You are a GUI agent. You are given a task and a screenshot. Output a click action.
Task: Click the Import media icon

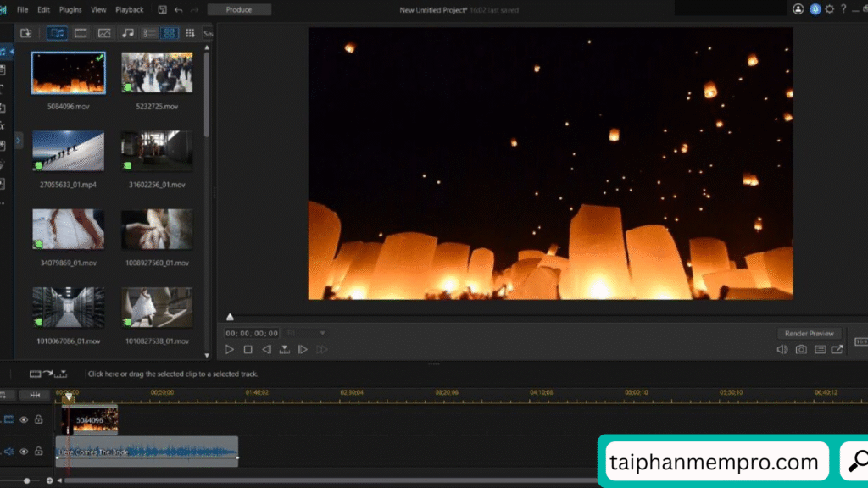click(x=26, y=33)
